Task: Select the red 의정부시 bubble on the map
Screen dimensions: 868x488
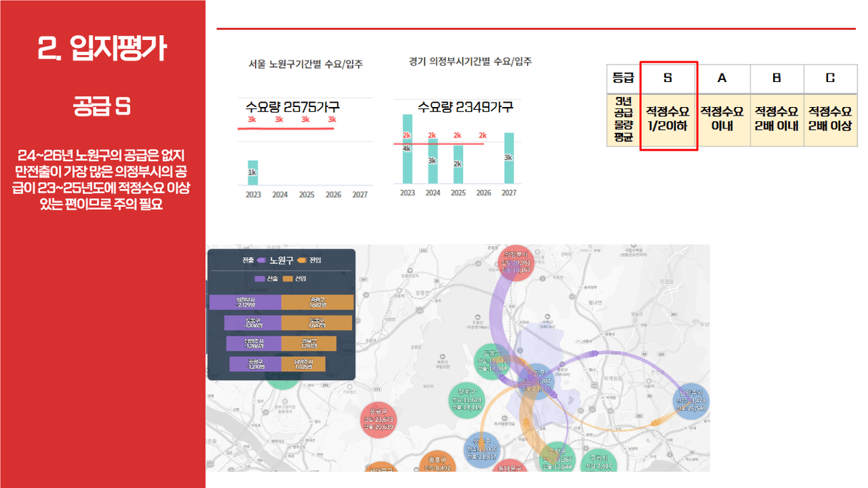Action: [516, 262]
